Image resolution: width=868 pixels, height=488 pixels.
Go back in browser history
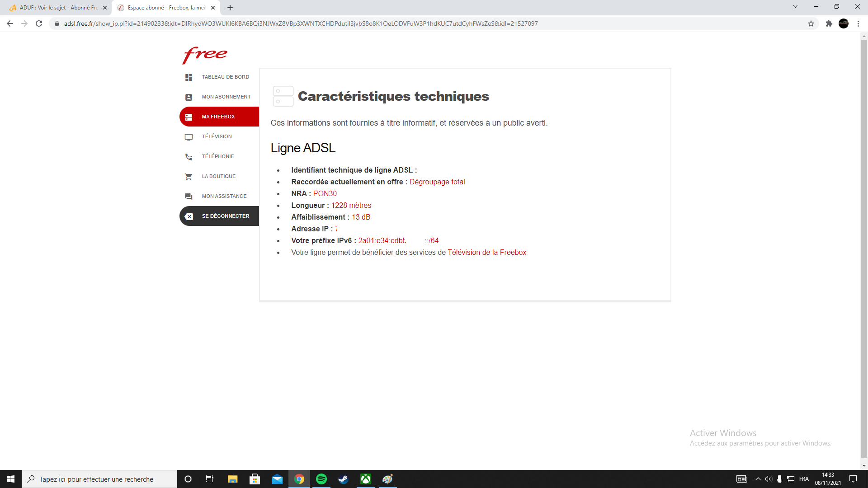[x=10, y=23]
